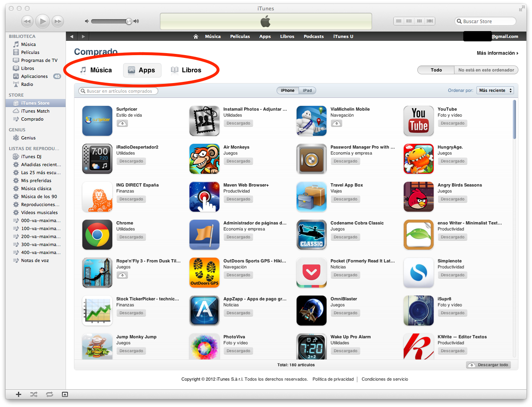Click the Descargar todo button

pos(488,365)
